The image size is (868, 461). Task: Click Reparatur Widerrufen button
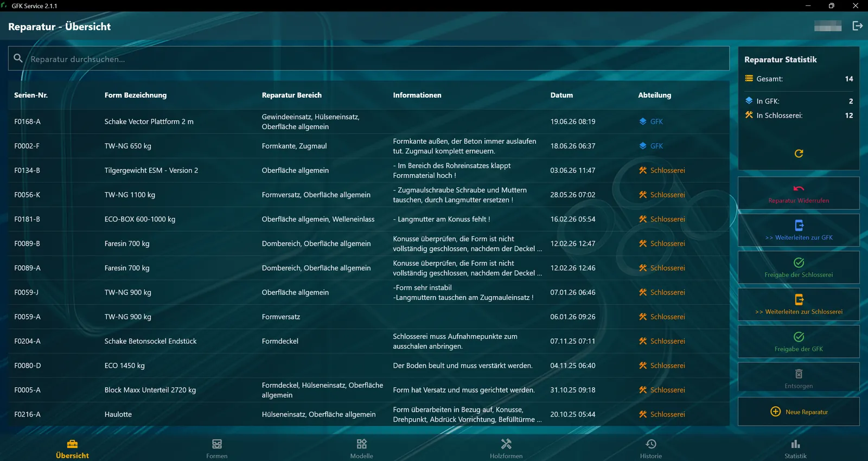[799, 193]
